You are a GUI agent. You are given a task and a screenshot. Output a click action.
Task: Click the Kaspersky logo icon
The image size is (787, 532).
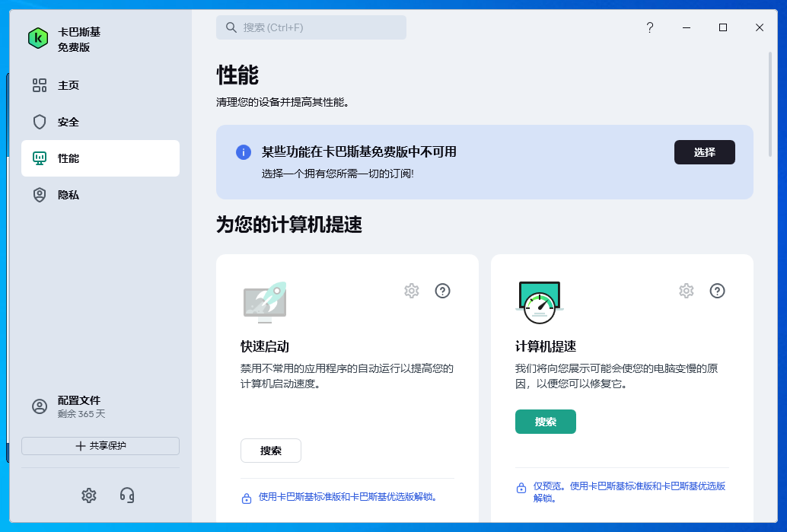(x=37, y=37)
